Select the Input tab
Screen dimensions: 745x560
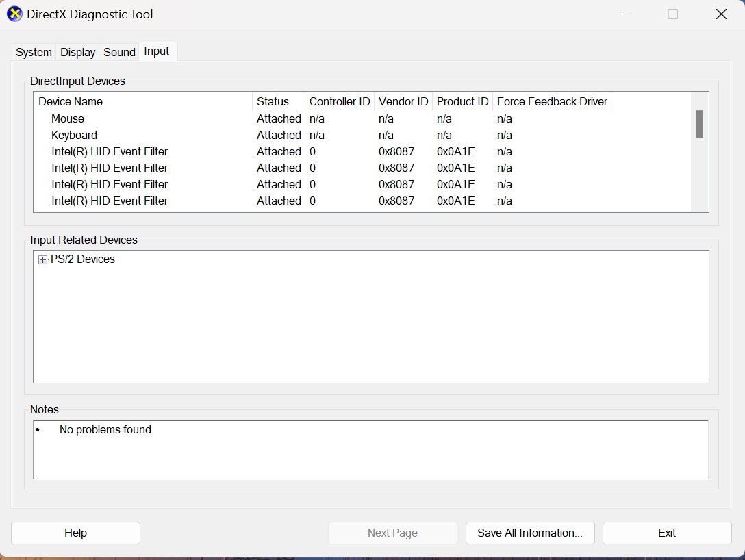click(157, 51)
